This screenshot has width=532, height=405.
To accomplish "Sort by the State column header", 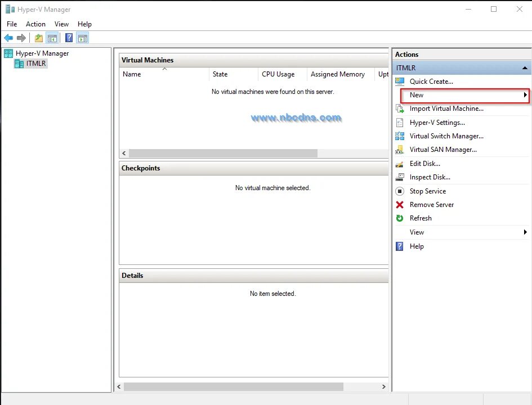I will (x=234, y=74).
